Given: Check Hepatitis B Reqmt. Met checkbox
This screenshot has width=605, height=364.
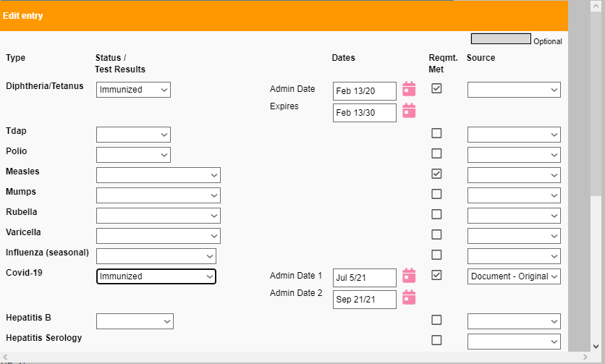Looking at the screenshot, I should [436, 320].
